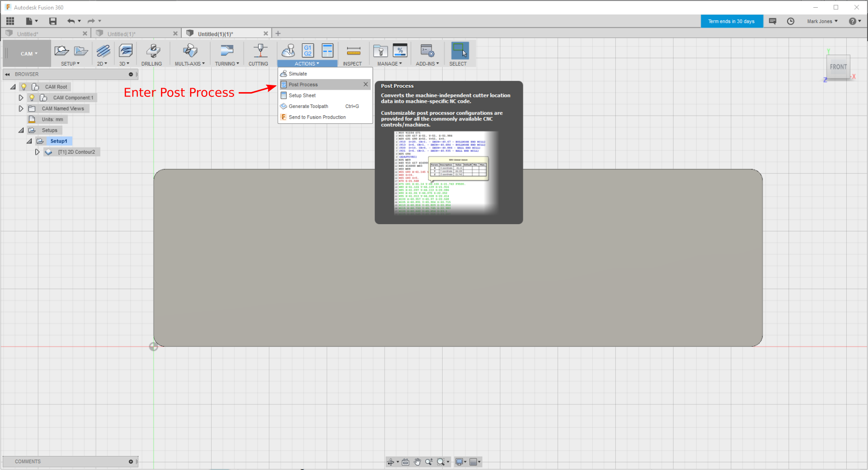The height and width of the screenshot is (470, 868).
Task: Close the Untitled(1)(1)* tab
Action: (266, 33)
